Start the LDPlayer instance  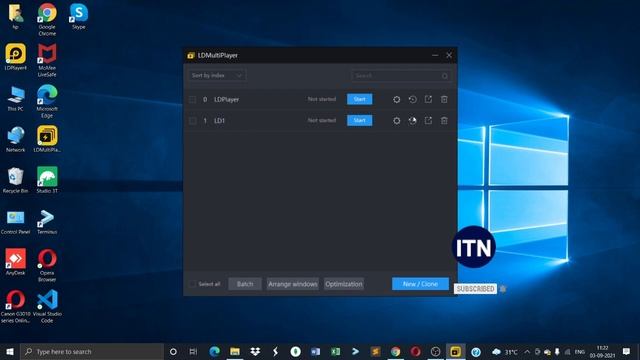[x=360, y=99]
